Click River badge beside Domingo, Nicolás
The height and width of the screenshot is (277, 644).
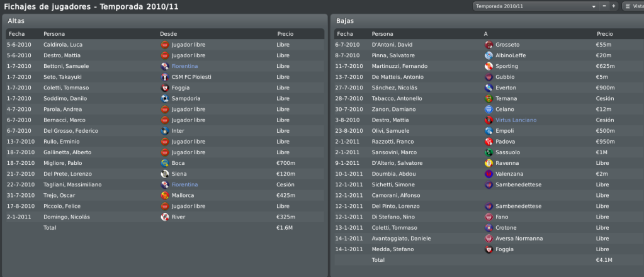click(x=165, y=217)
